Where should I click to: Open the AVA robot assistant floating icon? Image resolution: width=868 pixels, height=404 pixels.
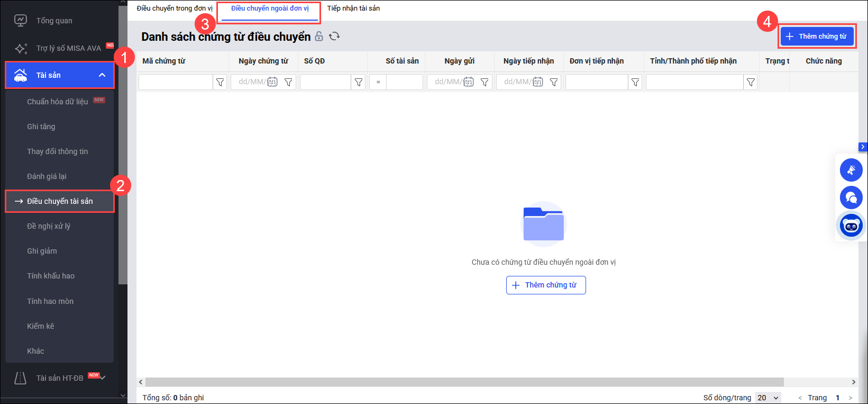tap(851, 226)
